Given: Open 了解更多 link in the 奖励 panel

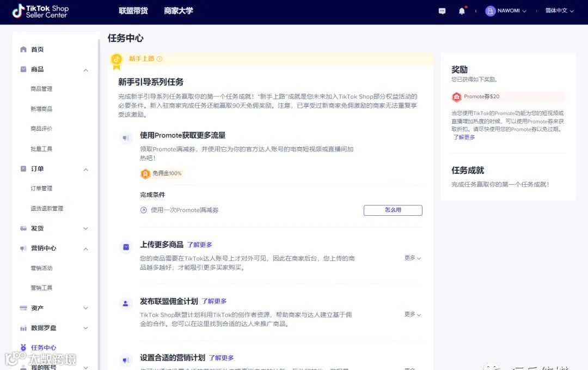Looking at the screenshot, I should click(x=464, y=137).
